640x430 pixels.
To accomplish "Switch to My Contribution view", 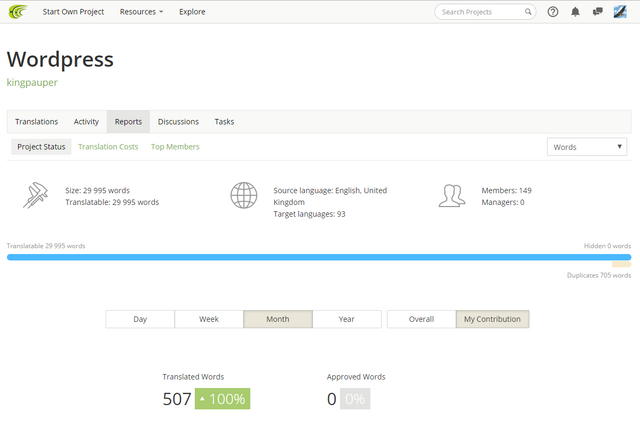I will pyautogui.click(x=492, y=319).
